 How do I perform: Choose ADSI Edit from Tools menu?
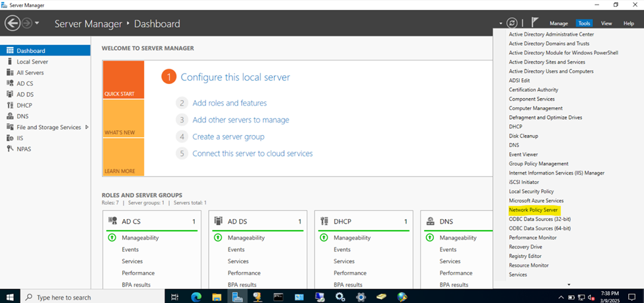click(519, 81)
